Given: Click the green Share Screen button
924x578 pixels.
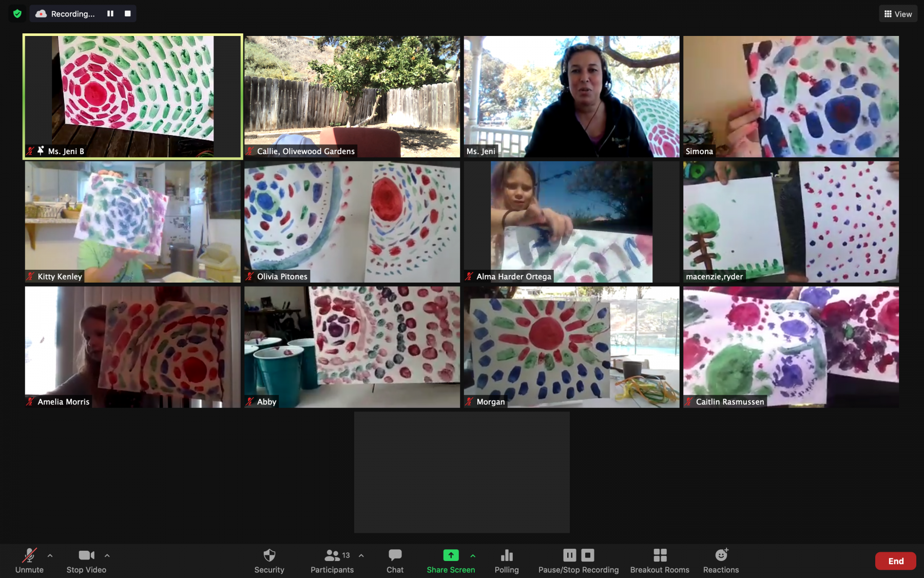Looking at the screenshot, I should pyautogui.click(x=451, y=561).
